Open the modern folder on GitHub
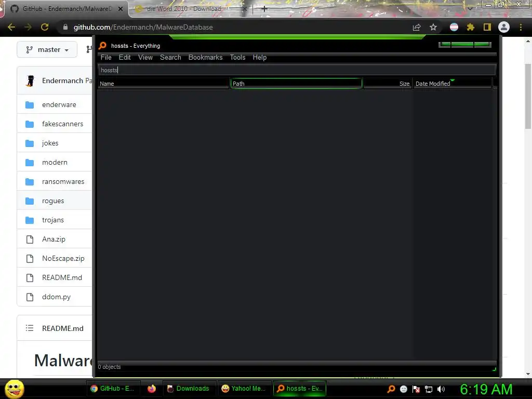The height and width of the screenshot is (399, 532). [55, 162]
